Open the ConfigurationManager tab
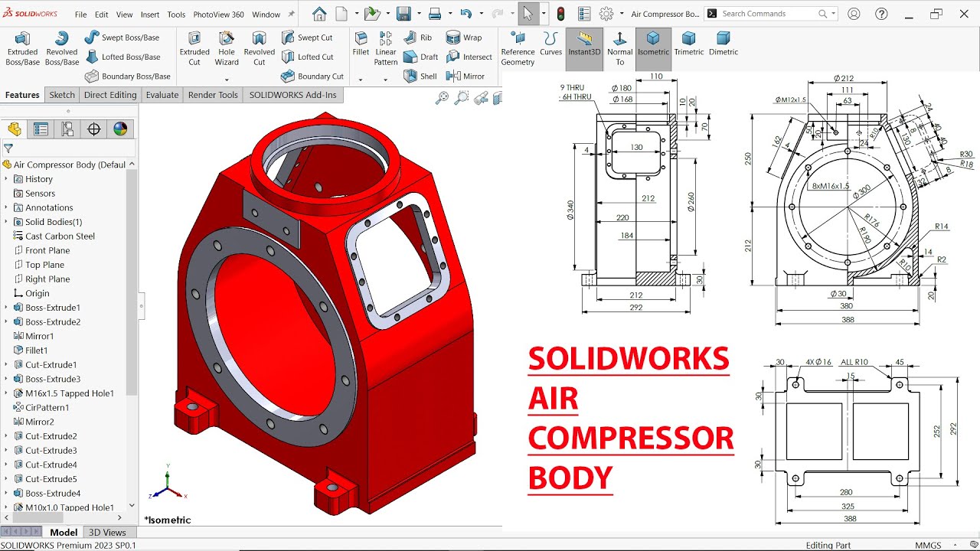The width and height of the screenshot is (980, 551). (x=67, y=129)
